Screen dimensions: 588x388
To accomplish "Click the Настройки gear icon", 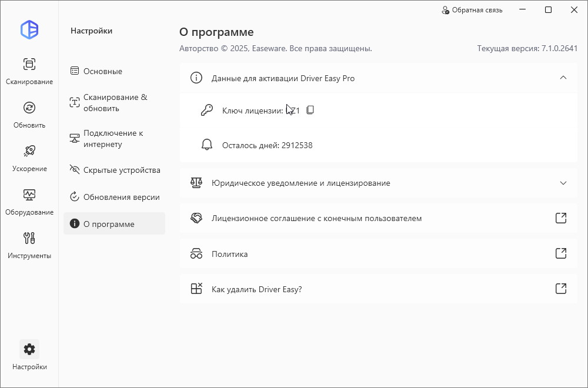I will click(29, 349).
